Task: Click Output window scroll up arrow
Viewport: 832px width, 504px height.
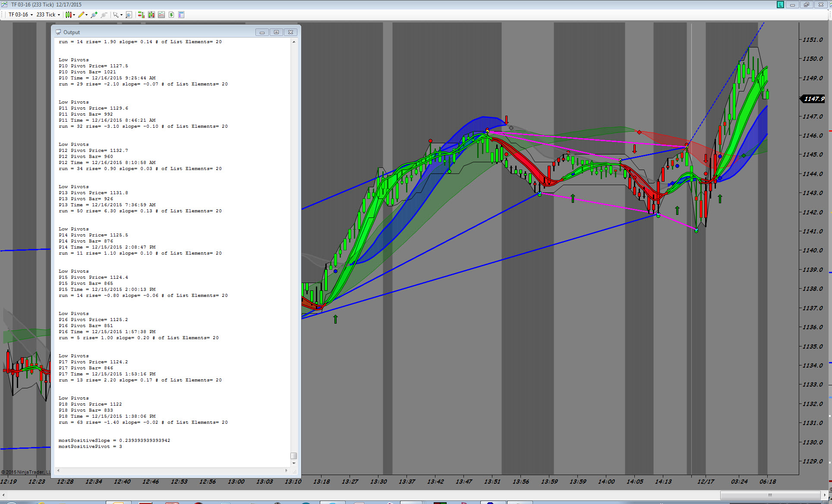Action: coord(294,42)
